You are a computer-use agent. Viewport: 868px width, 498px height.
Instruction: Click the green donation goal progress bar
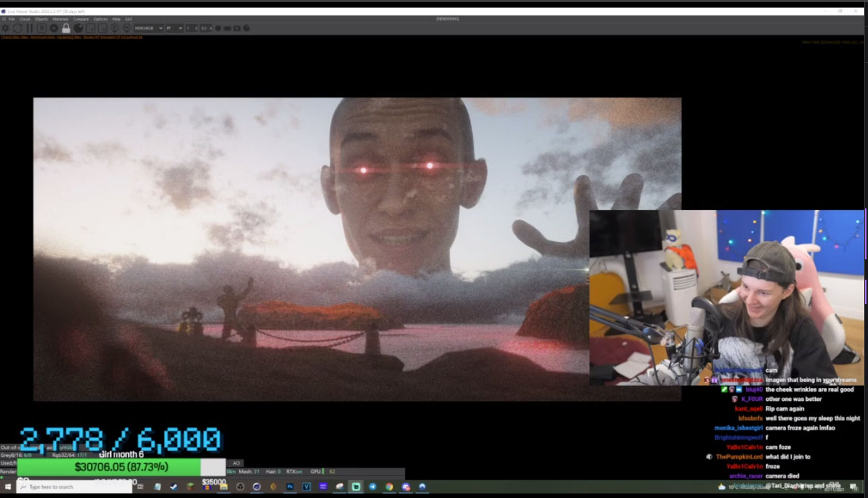coord(121,467)
